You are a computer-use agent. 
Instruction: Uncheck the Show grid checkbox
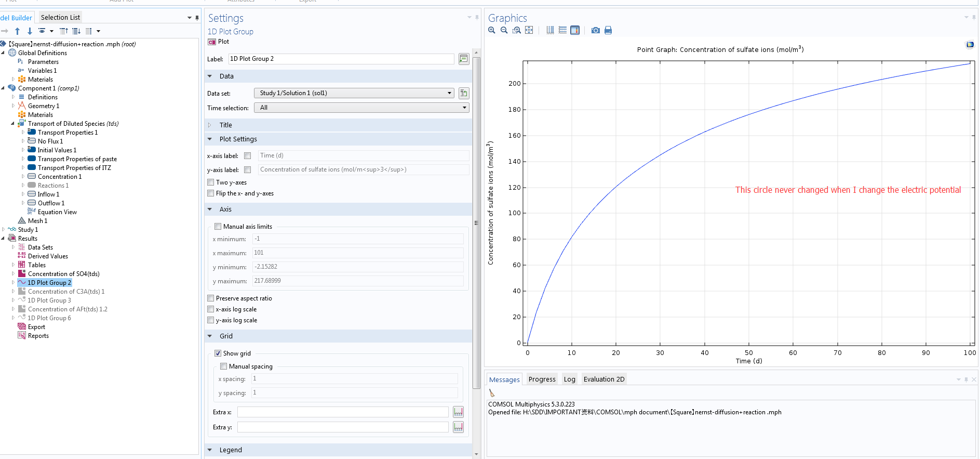(x=218, y=353)
